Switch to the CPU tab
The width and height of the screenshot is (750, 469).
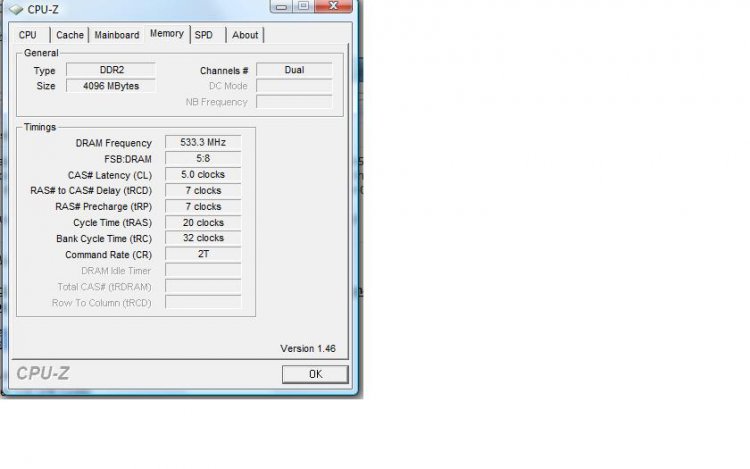coord(28,35)
